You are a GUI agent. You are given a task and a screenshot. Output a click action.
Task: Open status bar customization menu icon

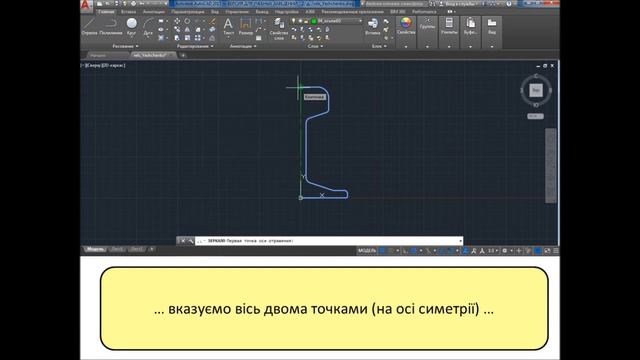point(556,251)
